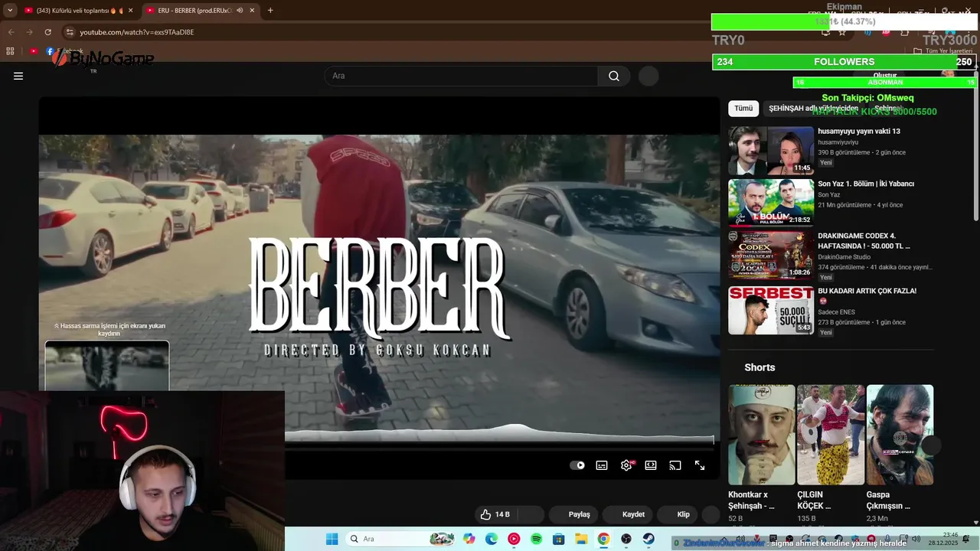The image size is (980, 551).
Task: Turn on subtitles with the captions icon
Action: coord(602,465)
